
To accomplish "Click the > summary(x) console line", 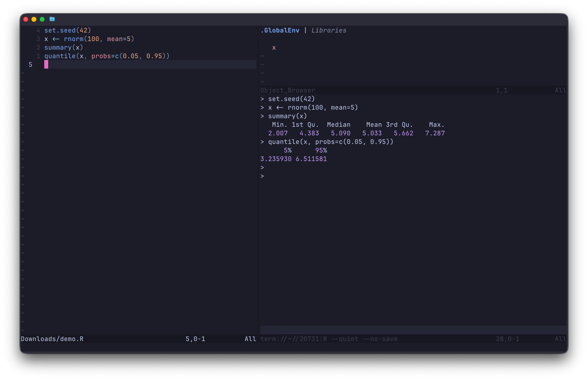I will (284, 116).
